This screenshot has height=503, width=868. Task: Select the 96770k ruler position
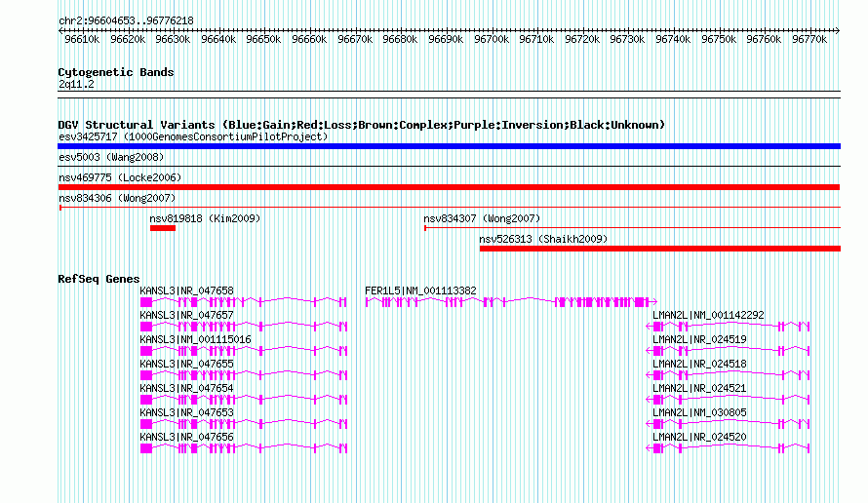point(809,39)
